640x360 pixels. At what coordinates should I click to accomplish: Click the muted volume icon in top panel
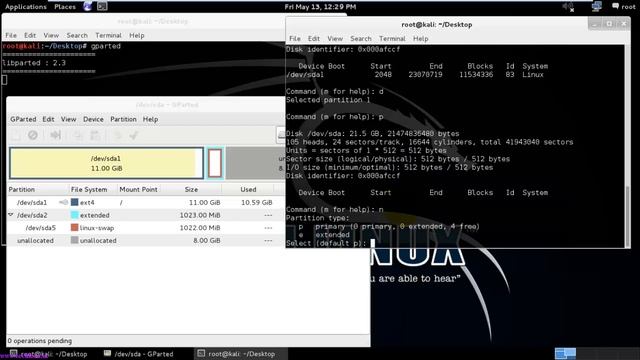[x=568, y=7]
